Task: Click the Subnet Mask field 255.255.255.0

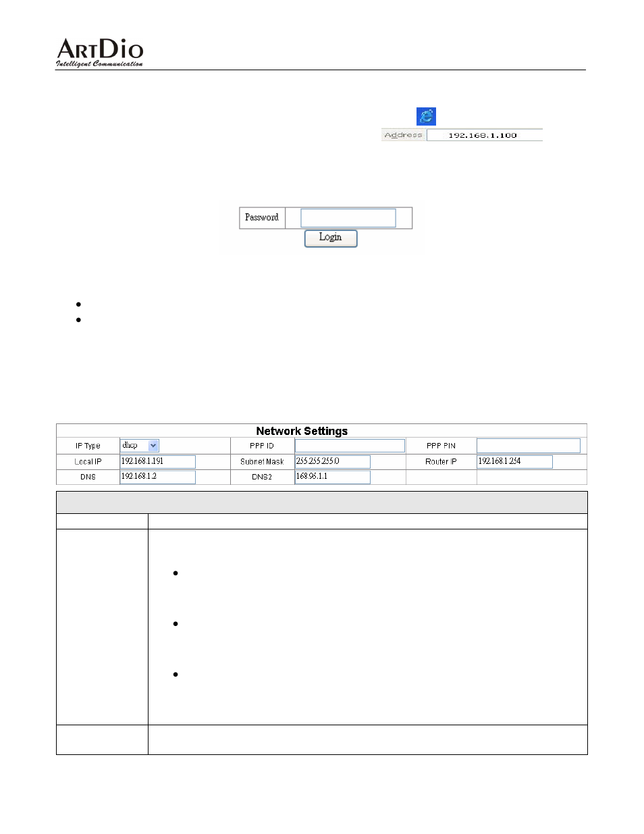Action: 333,461
